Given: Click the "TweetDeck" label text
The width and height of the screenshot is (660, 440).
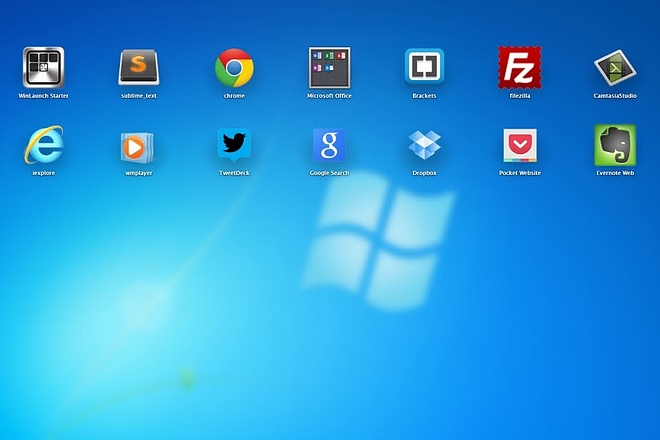Looking at the screenshot, I should [x=234, y=173].
